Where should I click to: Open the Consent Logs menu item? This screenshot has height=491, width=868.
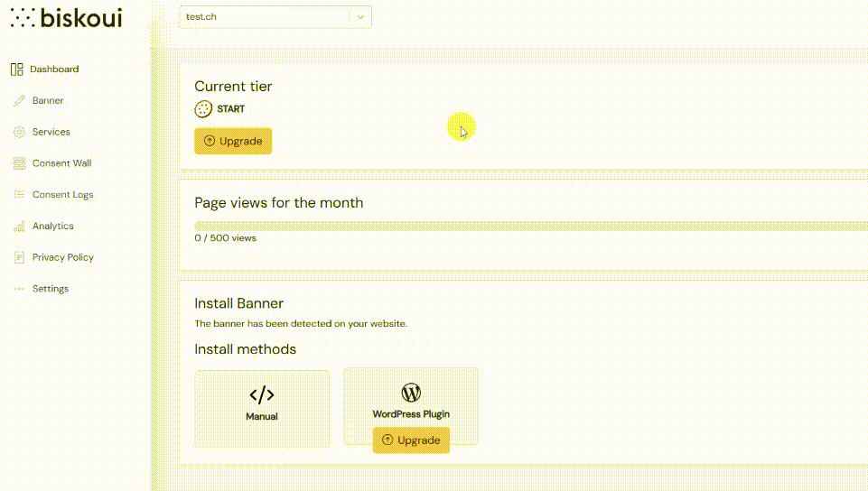click(x=62, y=195)
